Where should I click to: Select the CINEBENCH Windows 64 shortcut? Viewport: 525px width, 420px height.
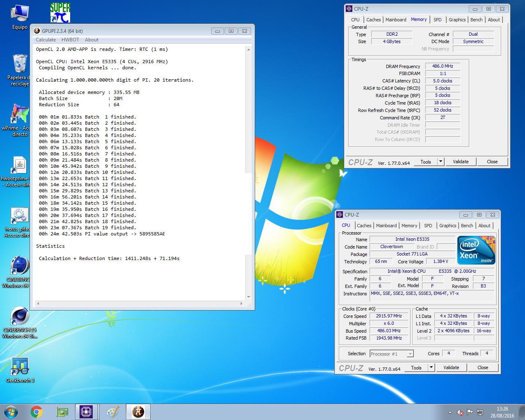pos(19,272)
